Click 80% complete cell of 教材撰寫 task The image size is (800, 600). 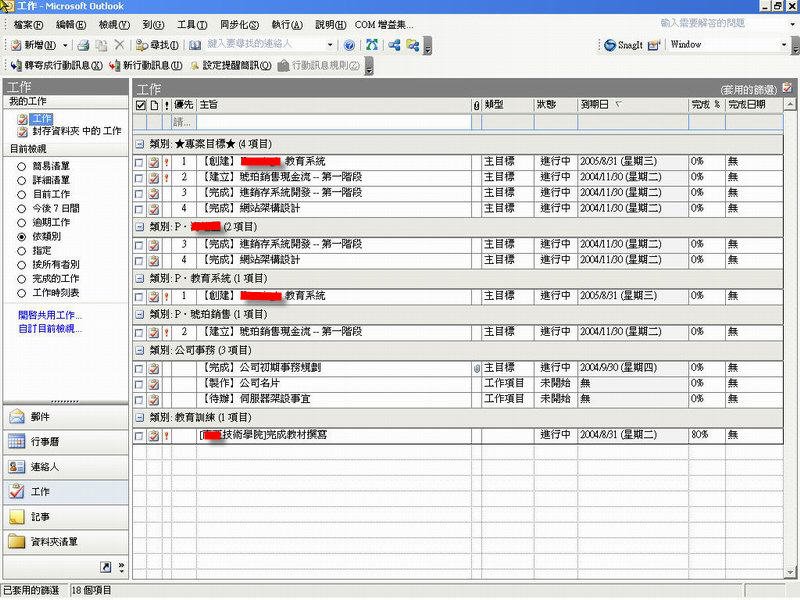[707, 435]
